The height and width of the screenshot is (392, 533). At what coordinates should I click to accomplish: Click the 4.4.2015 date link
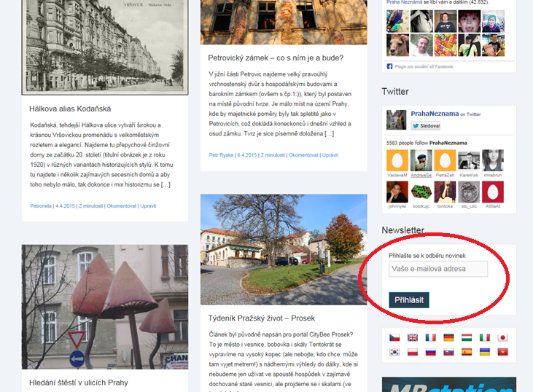[x=65, y=206]
